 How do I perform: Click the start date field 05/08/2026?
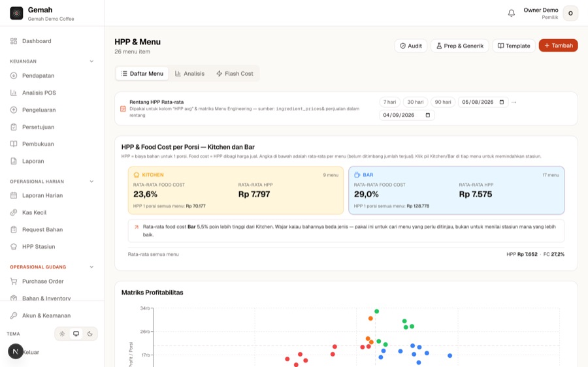[x=483, y=102]
